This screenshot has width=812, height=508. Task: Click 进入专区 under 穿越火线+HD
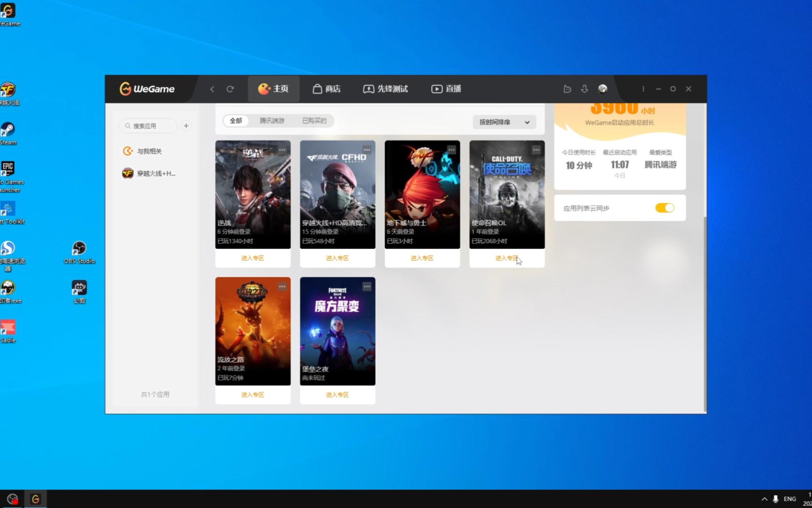[x=337, y=258]
